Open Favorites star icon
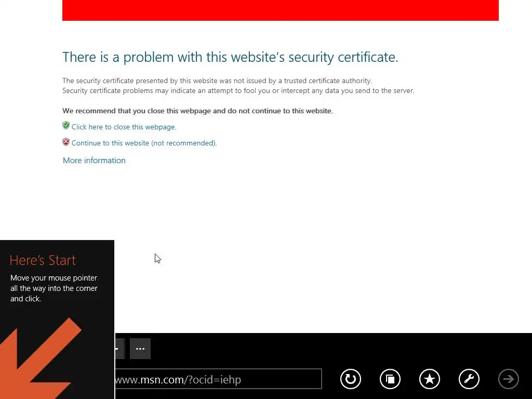Image resolution: width=532 pixels, height=399 pixels. (x=430, y=379)
